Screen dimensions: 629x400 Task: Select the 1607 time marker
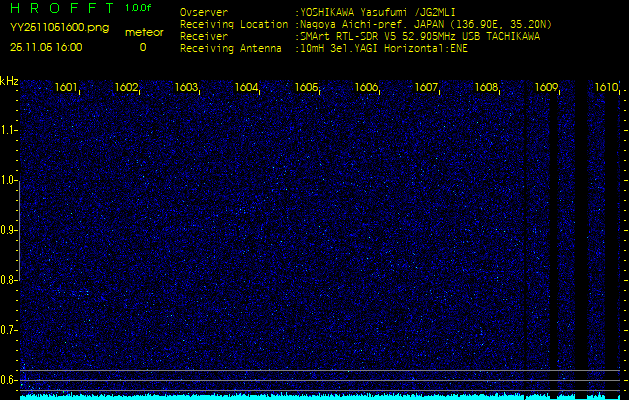(x=427, y=88)
